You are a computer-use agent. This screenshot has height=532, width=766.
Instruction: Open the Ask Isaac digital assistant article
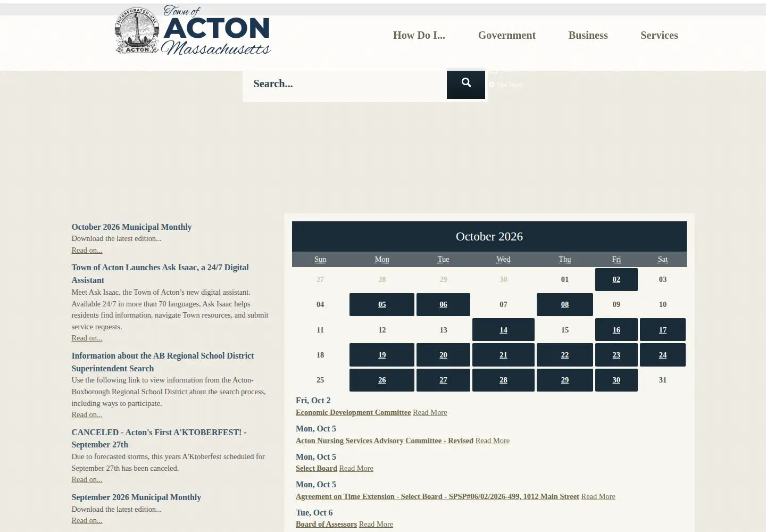point(160,273)
